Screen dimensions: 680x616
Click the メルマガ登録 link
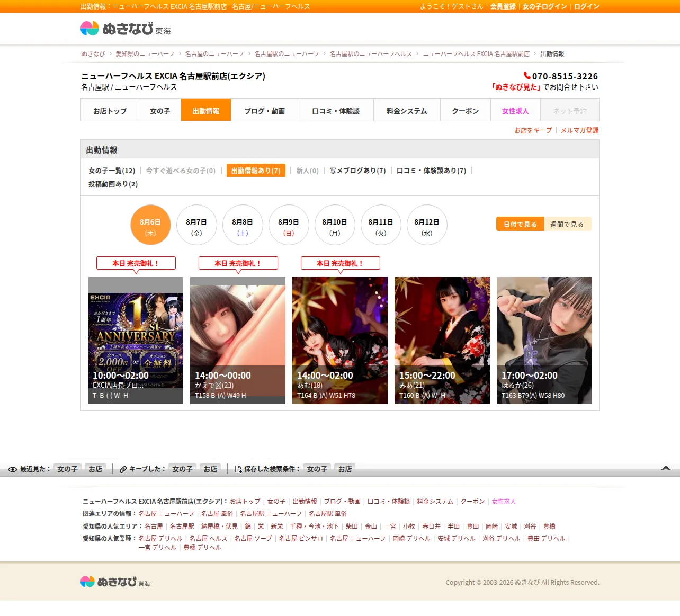click(x=580, y=130)
